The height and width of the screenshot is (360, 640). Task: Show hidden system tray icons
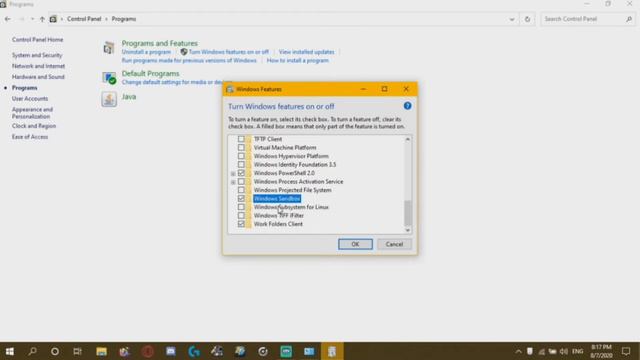518,351
